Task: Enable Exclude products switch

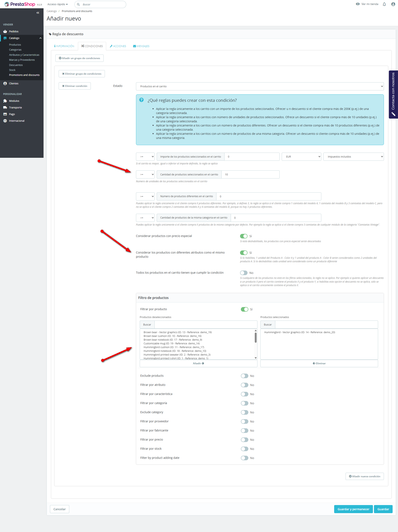Action: point(245,376)
